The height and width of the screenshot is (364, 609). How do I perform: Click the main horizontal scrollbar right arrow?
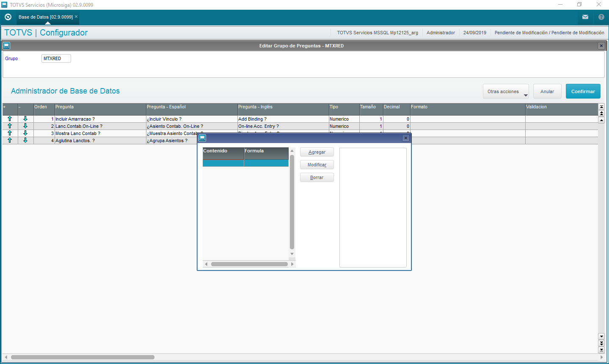tap(601, 357)
